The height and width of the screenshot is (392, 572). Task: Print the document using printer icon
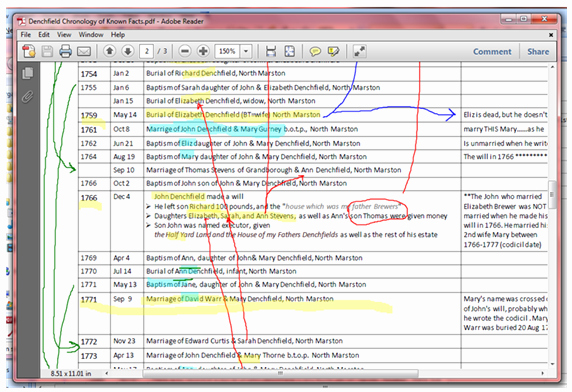(65, 51)
